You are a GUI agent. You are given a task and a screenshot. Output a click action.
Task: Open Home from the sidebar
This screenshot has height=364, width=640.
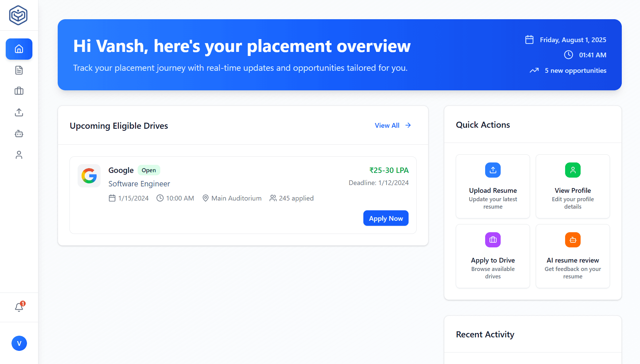click(19, 49)
